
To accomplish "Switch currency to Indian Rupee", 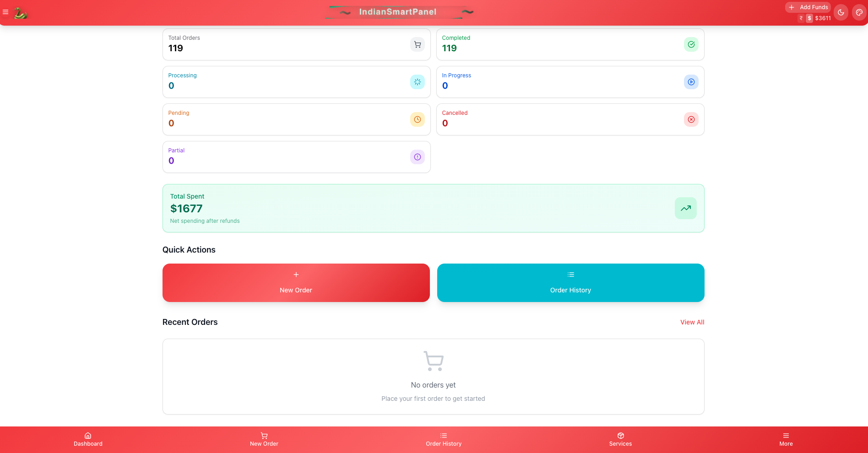I will [801, 18].
